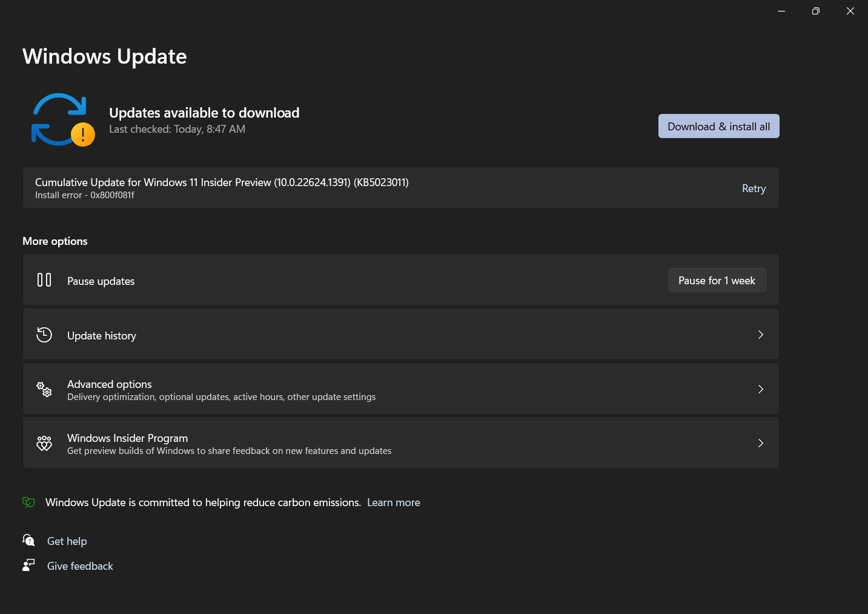Click the Get help headset icon

[28, 539]
